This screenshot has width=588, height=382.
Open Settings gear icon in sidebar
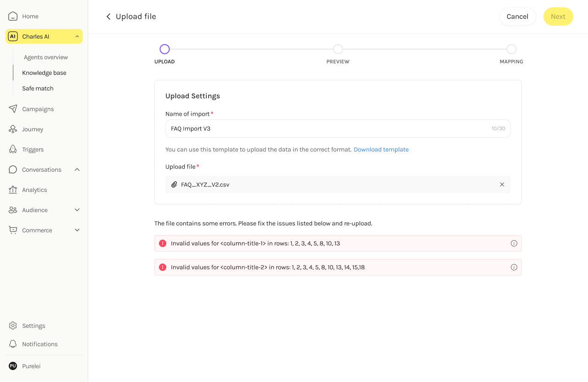click(13, 326)
